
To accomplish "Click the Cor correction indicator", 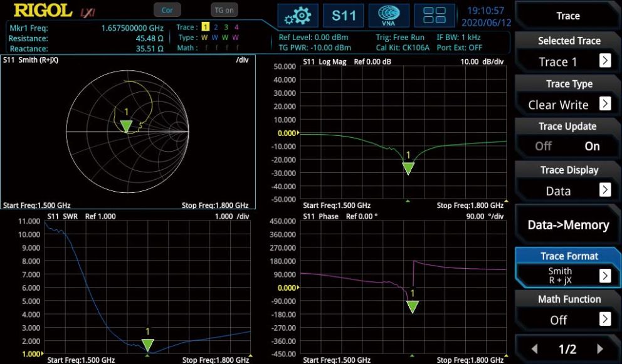I will click(167, 10).
